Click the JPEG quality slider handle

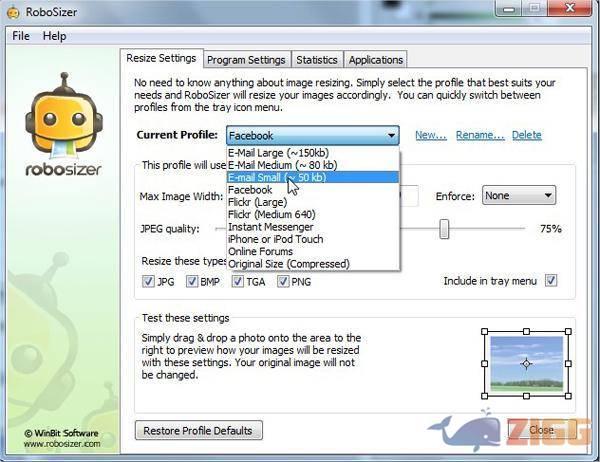444,229
